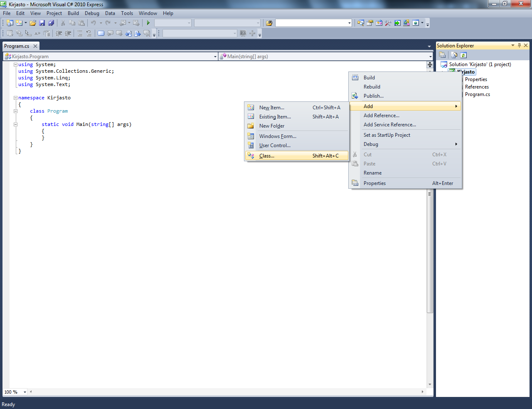Click the Toolbox hammer and wrench icon

click(x=388, y=23)
